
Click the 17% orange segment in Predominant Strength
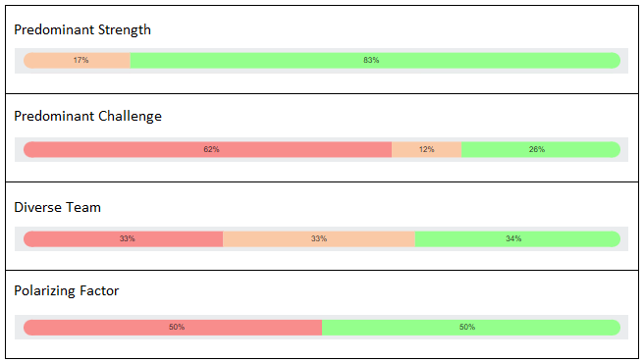coord(77,61)
